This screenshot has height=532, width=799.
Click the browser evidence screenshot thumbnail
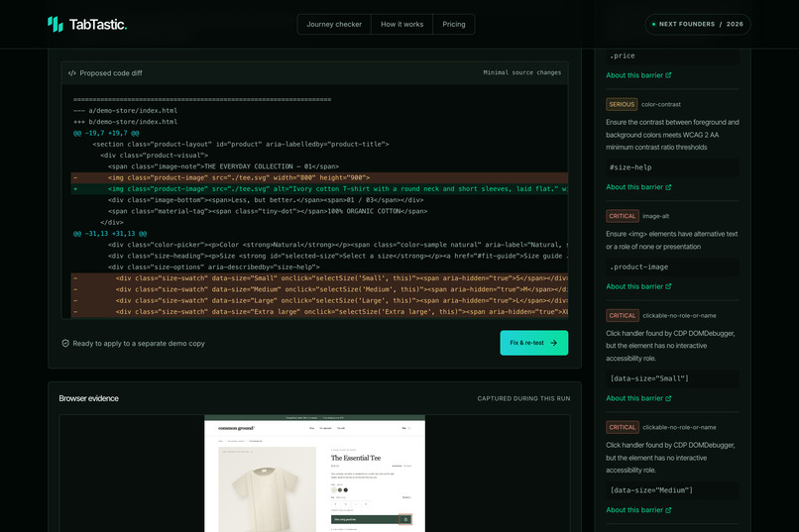[314, 474]
